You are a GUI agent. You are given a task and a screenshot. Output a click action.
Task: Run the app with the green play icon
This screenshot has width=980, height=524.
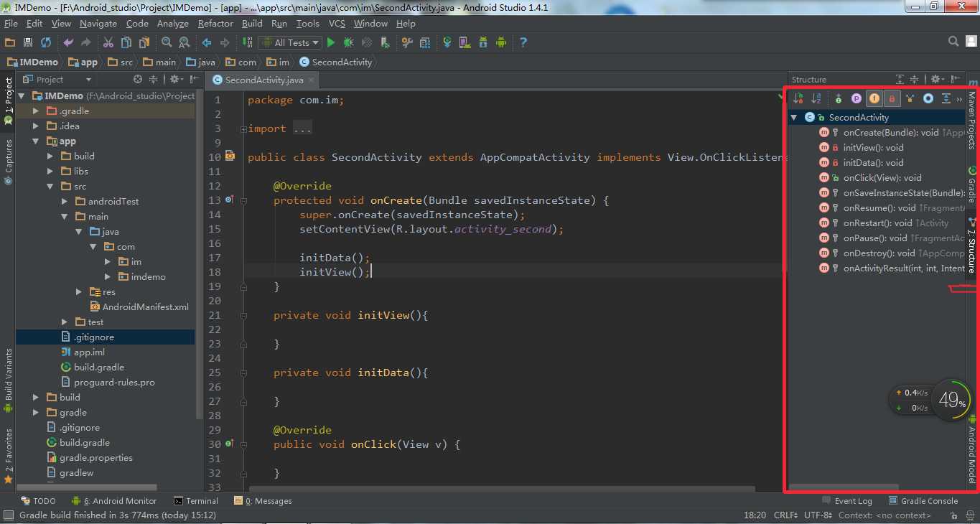[x=331, y=42]
